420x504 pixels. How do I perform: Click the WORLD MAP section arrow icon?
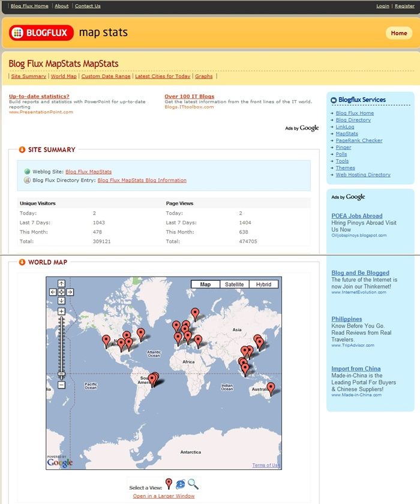coord(22,262)
